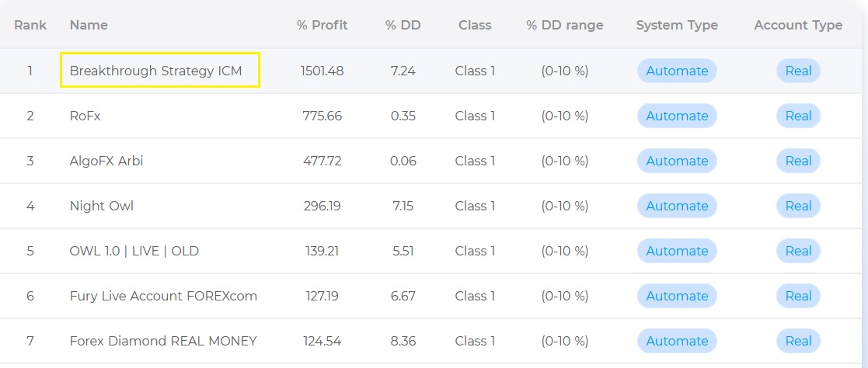The width and height of the screenshot is (868, 368).
Task: Open the RoFx system name
Action: coord(85,116)
